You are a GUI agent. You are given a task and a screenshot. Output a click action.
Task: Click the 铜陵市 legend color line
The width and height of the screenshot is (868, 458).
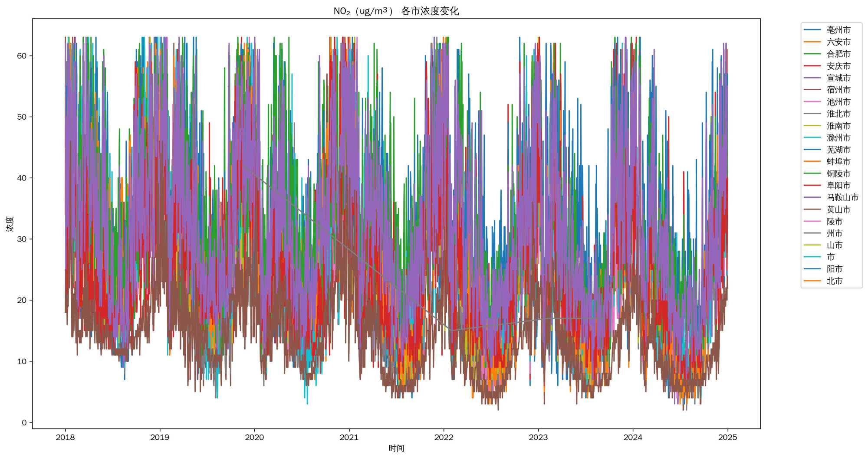pos(812,173)
